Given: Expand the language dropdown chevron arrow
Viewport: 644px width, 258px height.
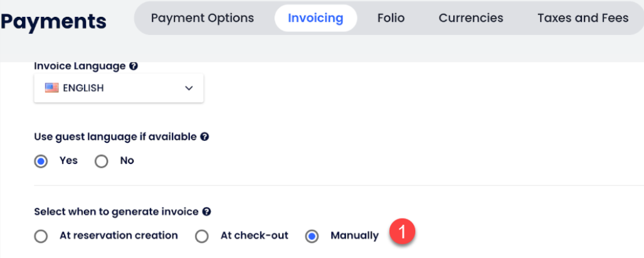Looking at the screenshot, I should tap(189, 88).
